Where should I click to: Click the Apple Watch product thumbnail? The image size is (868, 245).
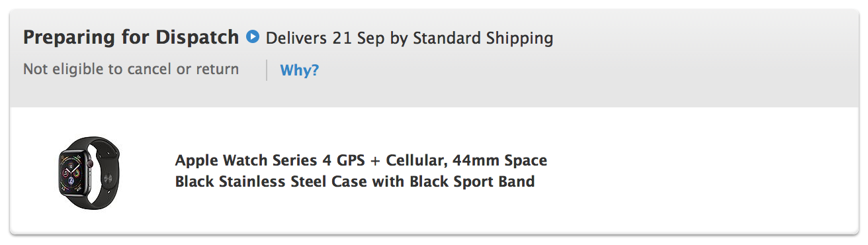89,173
